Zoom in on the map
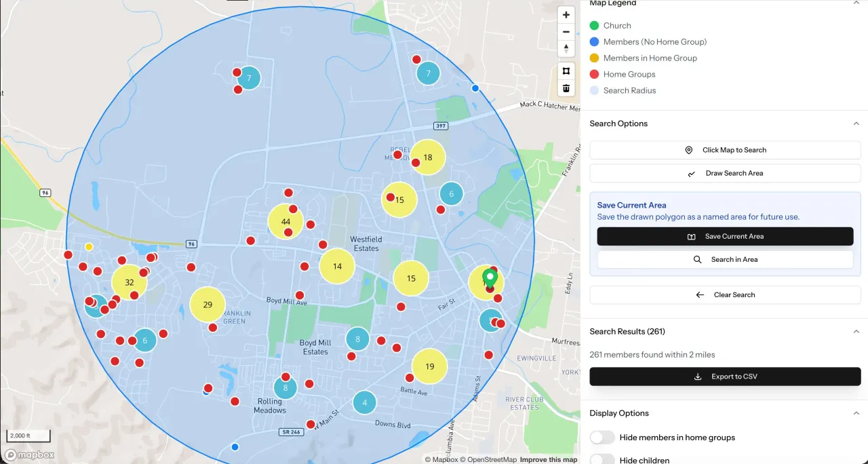The height and width of the screenshot is (464, 868). (566, 15)
